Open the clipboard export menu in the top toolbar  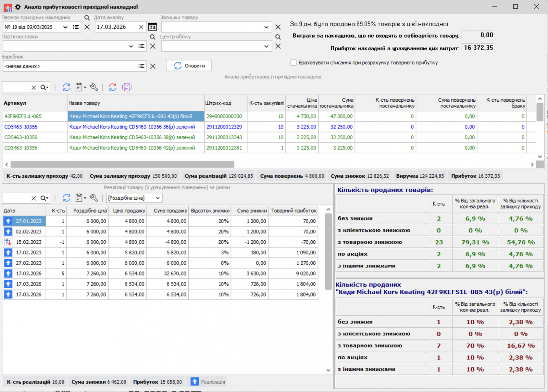click(x=80, y=87)
